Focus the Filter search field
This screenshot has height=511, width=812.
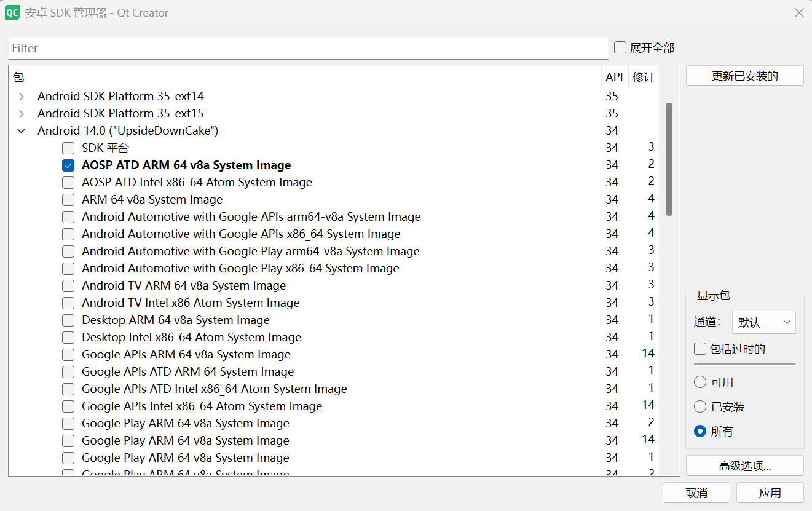(308, 48)
